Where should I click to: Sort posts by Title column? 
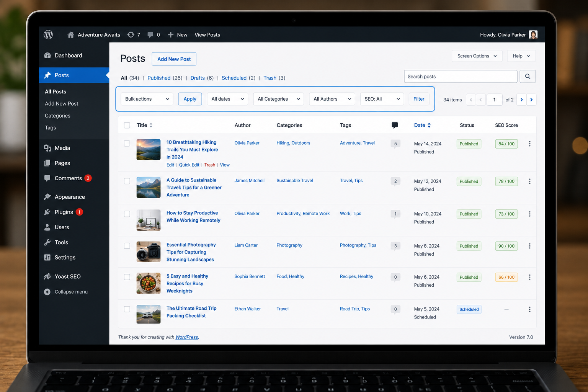tap(144, 125)
